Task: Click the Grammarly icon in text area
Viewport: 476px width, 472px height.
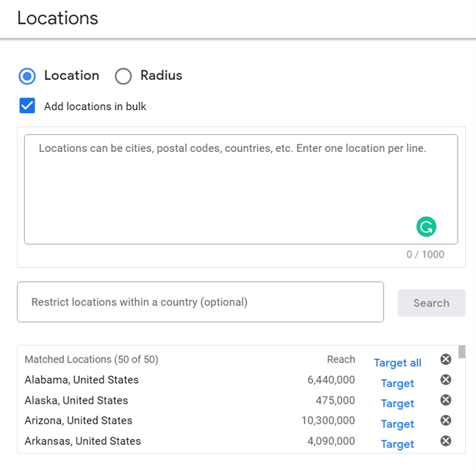Action: tap(426, 227)
